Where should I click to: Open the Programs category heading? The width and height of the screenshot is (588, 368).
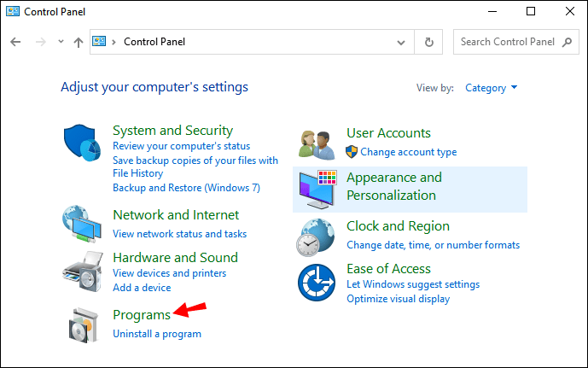(142, 315)
